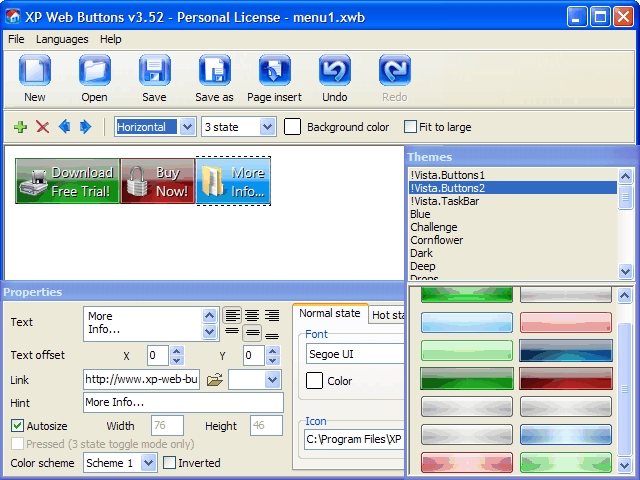Viewport: 640px width, 480px height.
Task: Open the Languages menu
Action: click(62, 39)
